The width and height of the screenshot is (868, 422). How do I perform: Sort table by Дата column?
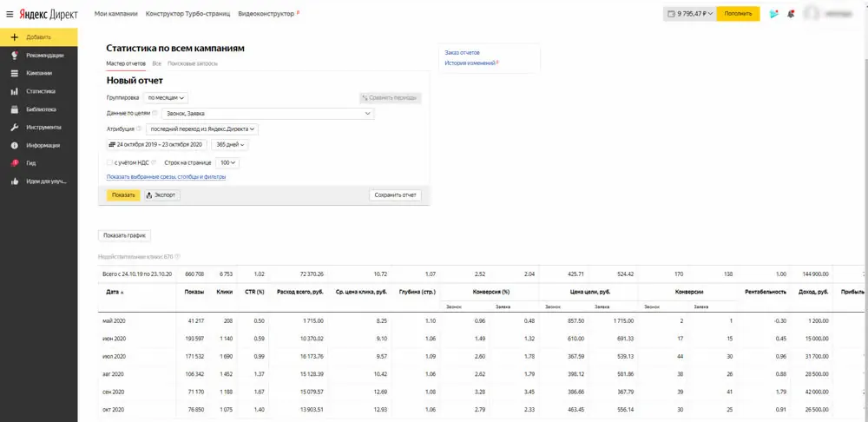click(x=115, y=292)
